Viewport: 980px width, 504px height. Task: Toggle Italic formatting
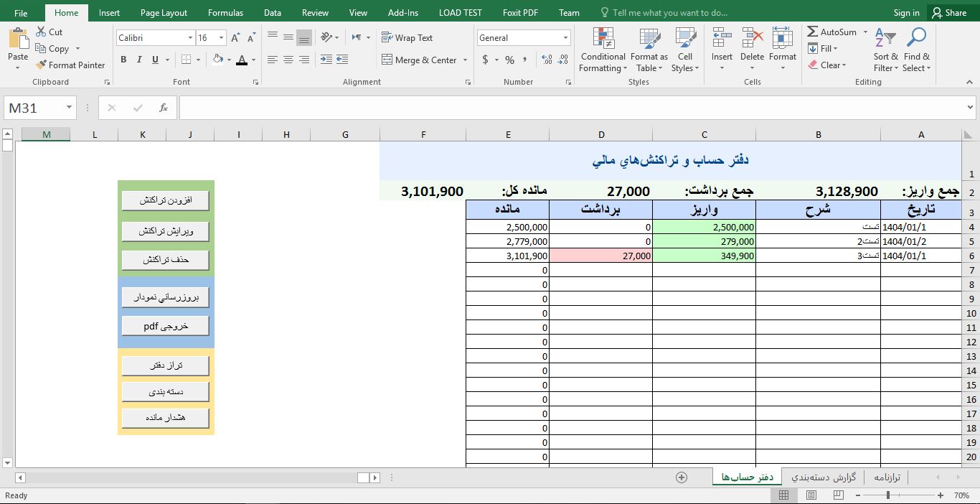pos(139,60)
